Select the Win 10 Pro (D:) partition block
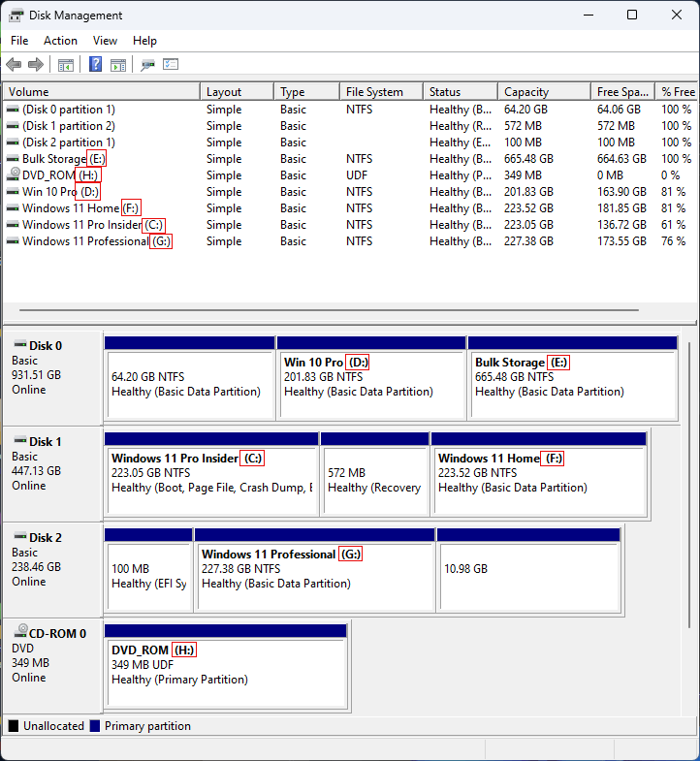This screenshot has width=700, height=761. tap(371, 377)
